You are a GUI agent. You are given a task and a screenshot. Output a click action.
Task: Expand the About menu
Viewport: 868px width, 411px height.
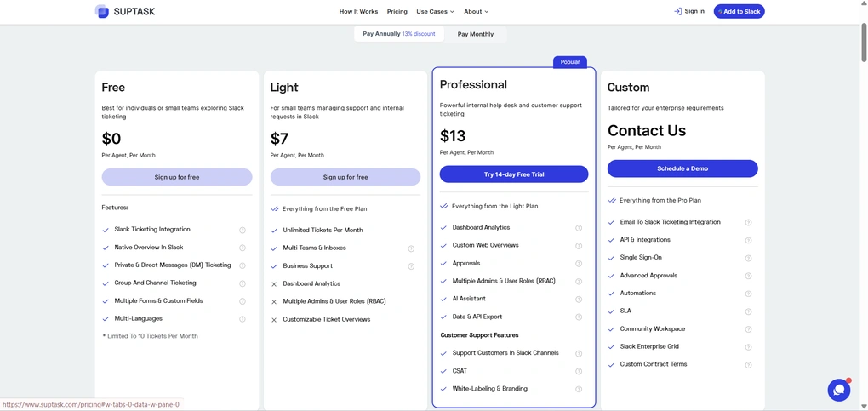(x=476, y=12)
